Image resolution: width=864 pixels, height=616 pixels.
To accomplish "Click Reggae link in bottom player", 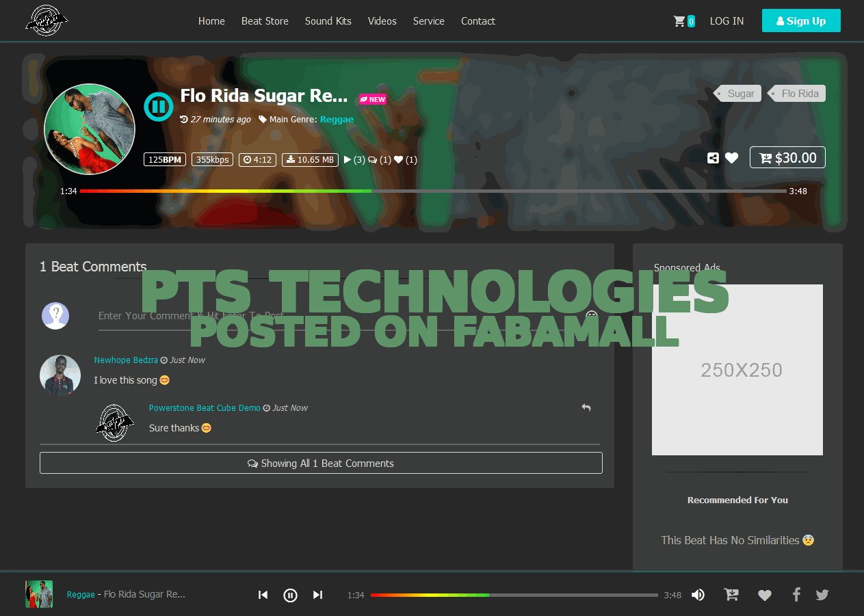I will point(81,595).
